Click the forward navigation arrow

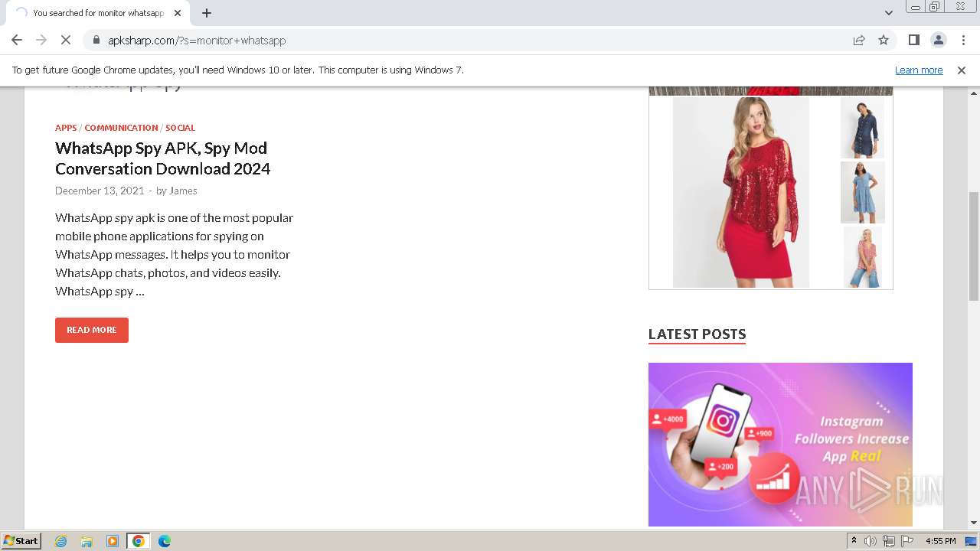click(41, 40)
